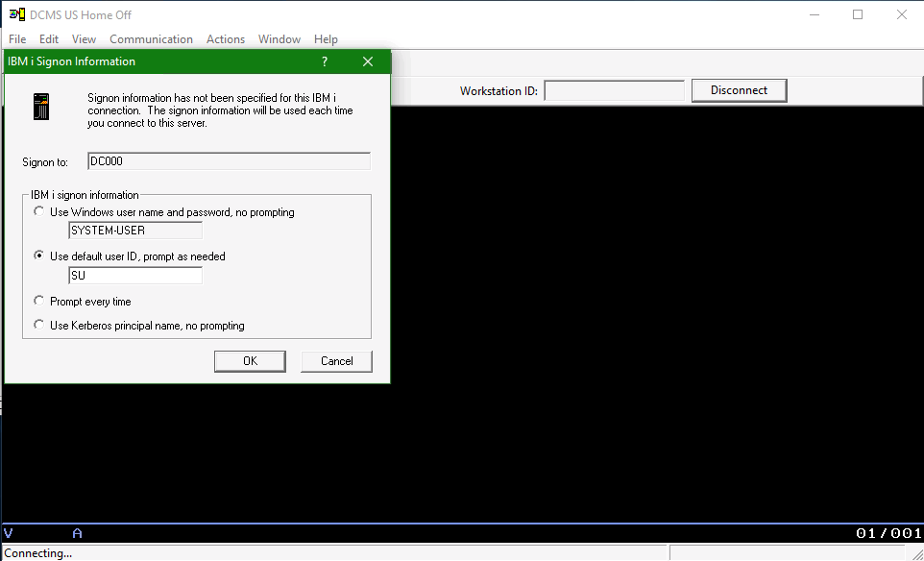Click the server tower icon in dialog
Viewport: 924px width, 561px height.
click(x=41, y=107)
